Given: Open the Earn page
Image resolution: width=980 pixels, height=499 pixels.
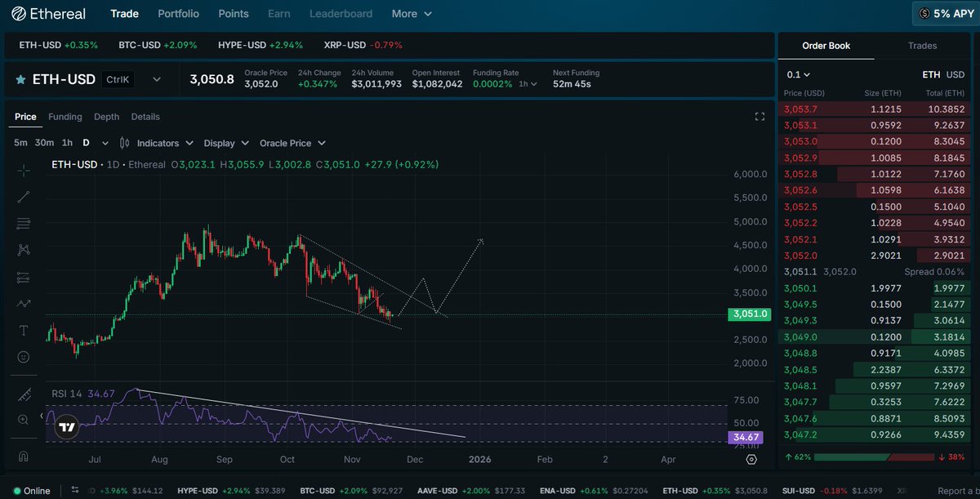Looking at the screenshot, I should (279, 14).
